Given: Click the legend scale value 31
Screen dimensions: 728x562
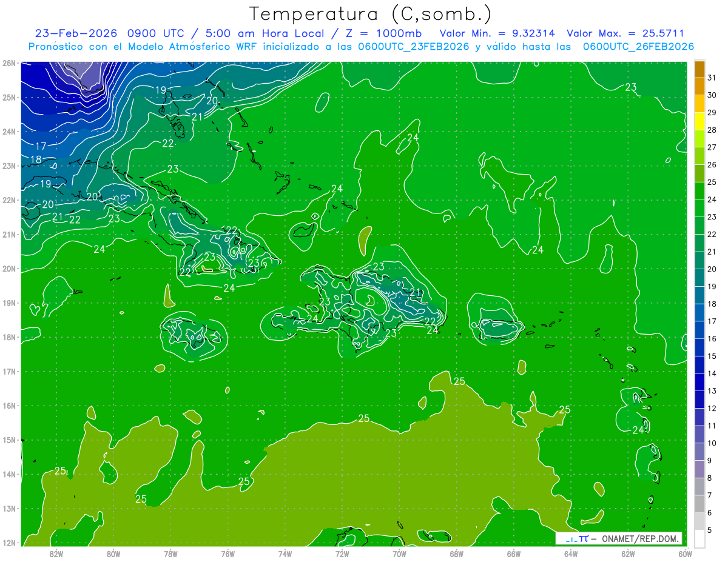Looking at the screenshot, I should click(x=712, y=78).
